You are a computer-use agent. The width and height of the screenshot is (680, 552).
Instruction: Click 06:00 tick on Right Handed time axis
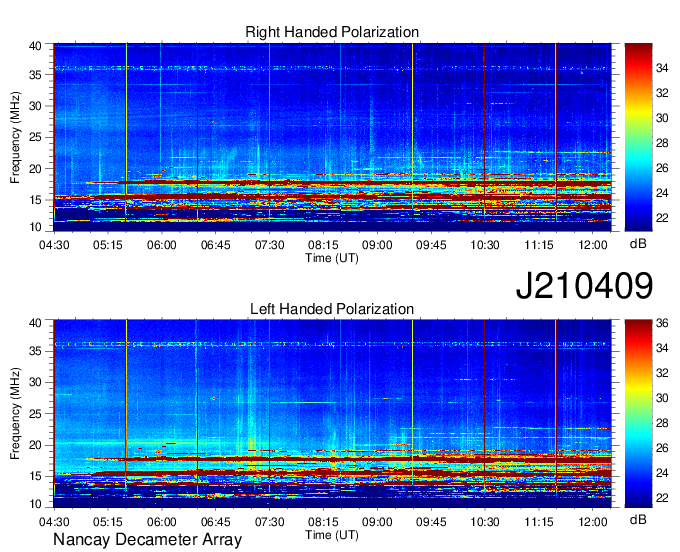(x=161, y=245)
